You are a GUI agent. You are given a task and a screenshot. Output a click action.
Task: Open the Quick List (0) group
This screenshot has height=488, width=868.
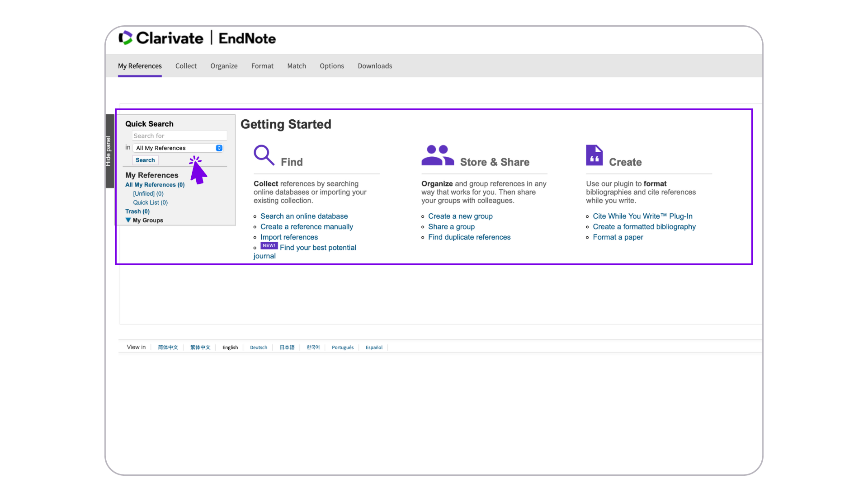(150, 202)
